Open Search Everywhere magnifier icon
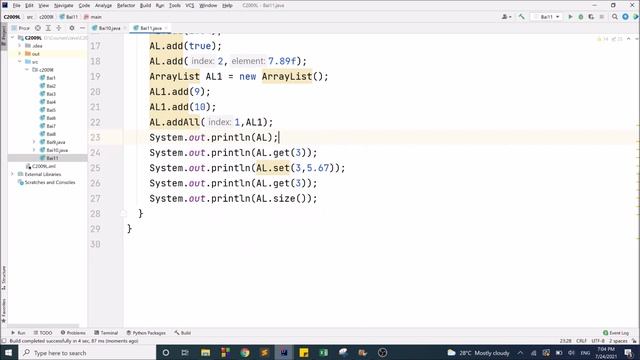The image size is (640, 360). pyautogui.click(x=615, y=17)
